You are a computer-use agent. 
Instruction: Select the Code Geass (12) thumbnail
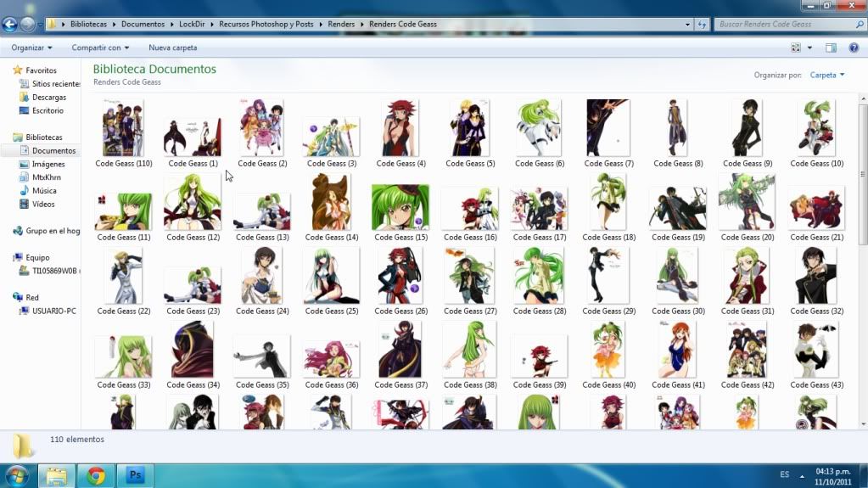point(193,202)
